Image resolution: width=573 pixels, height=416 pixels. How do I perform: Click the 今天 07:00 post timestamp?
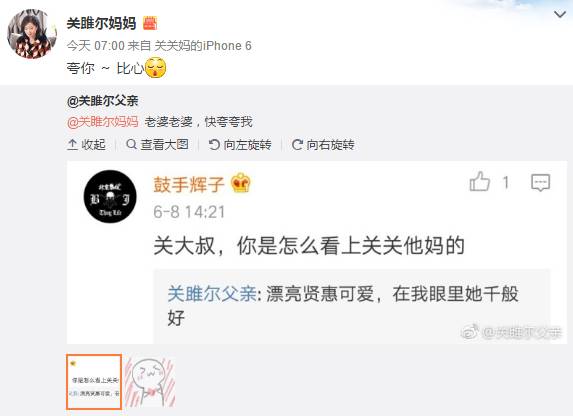(x=96, y=46)
